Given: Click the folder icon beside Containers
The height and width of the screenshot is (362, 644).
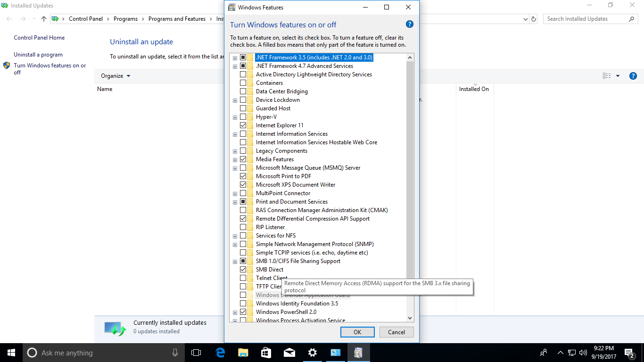Looking at the screenshot, I should (250, 83).
